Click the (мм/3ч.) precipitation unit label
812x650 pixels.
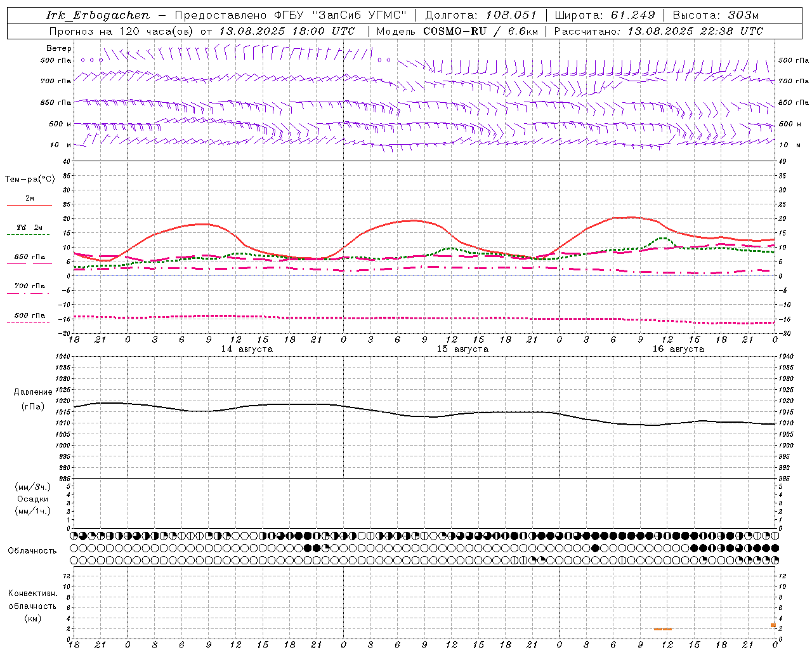tap(33, 487)
